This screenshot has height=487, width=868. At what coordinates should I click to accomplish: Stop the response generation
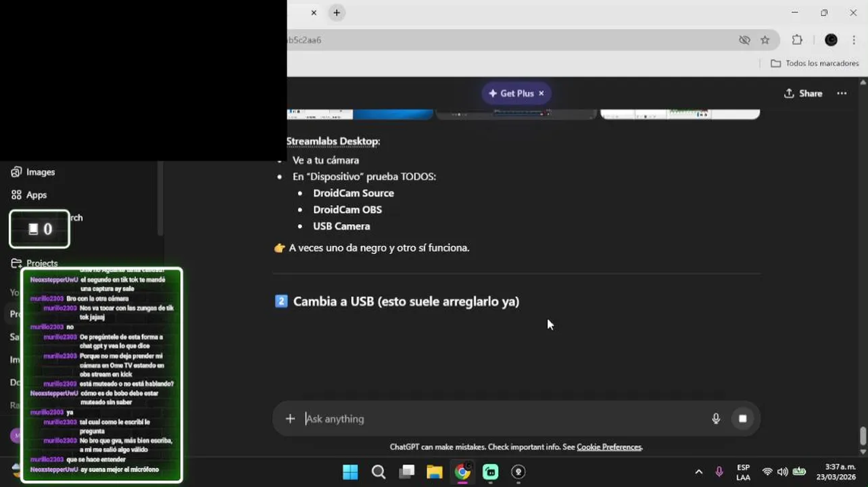742,419
